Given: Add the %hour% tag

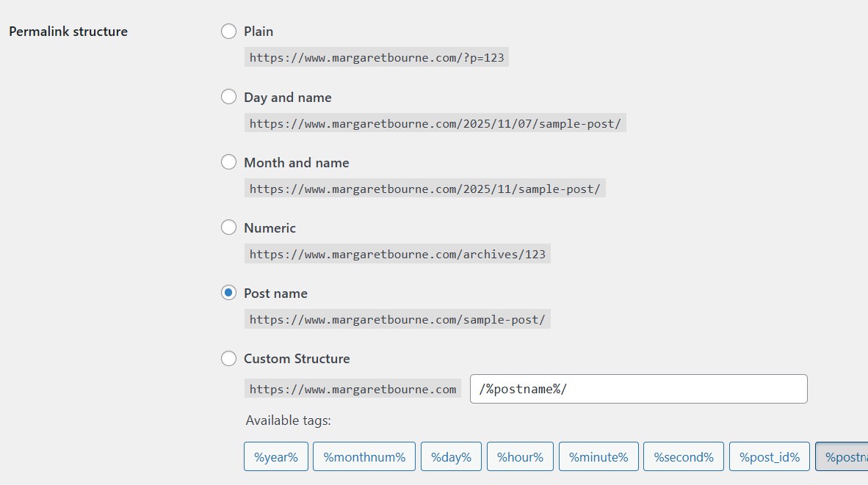Looking at the screenshot, I should click(x=520, y=456).
